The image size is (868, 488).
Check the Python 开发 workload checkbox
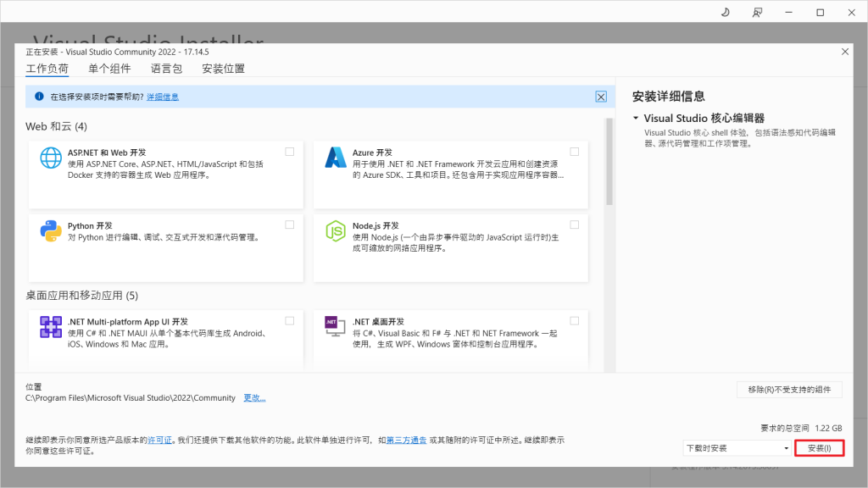coord(290,225)
